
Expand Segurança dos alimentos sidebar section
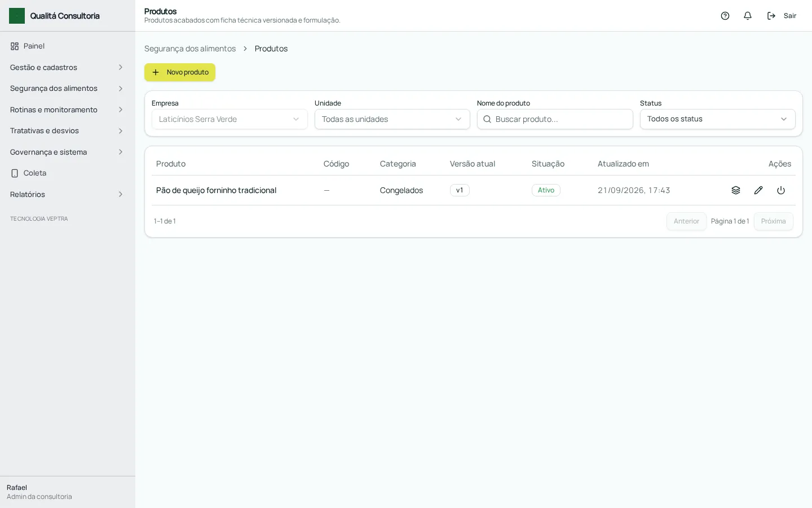(68, 89)
